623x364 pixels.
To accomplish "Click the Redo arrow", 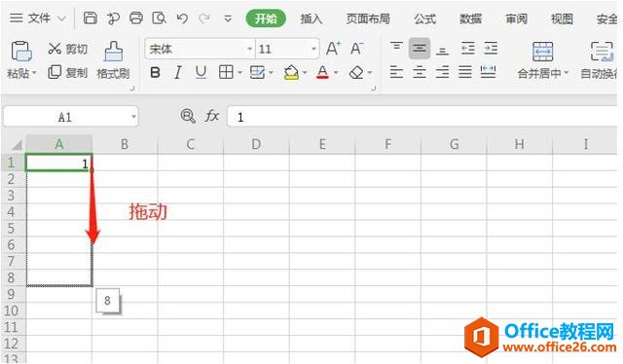I will 204,18.
